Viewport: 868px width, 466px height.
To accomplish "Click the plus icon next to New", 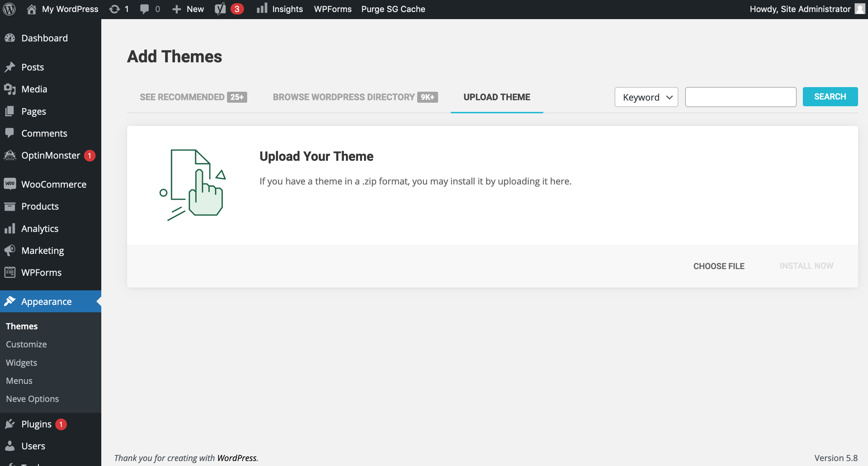I will pos(176,9).
